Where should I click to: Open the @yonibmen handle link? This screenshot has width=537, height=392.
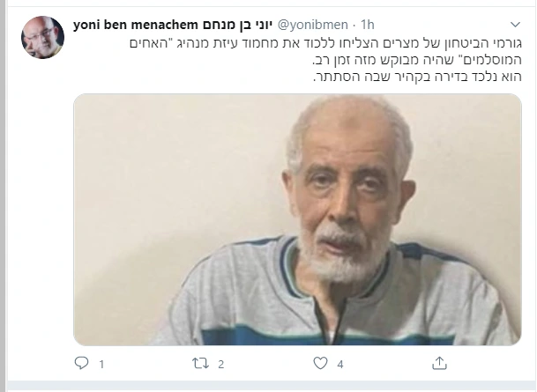click(312, 25)
